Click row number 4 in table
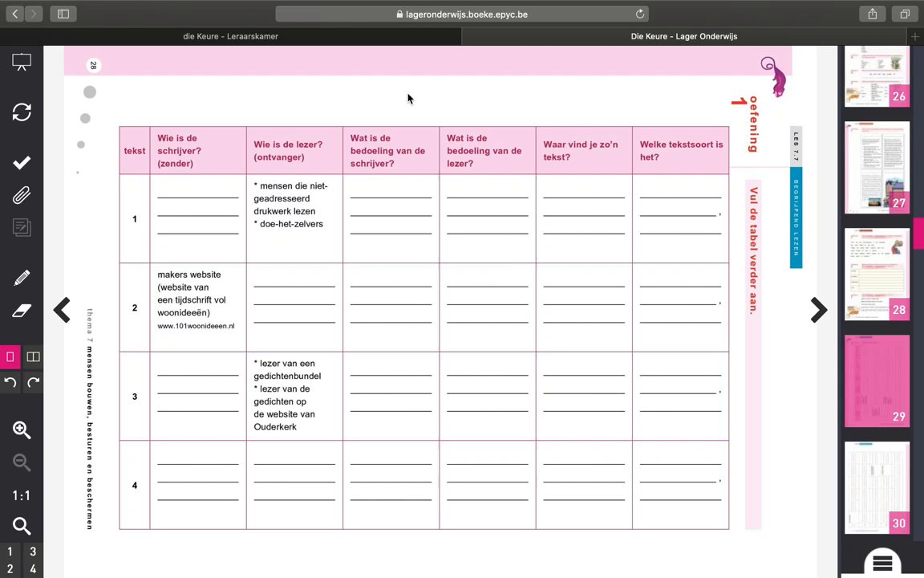Image resolution: width=924 pixels, height=578 pixels. (x=135, y=486)
